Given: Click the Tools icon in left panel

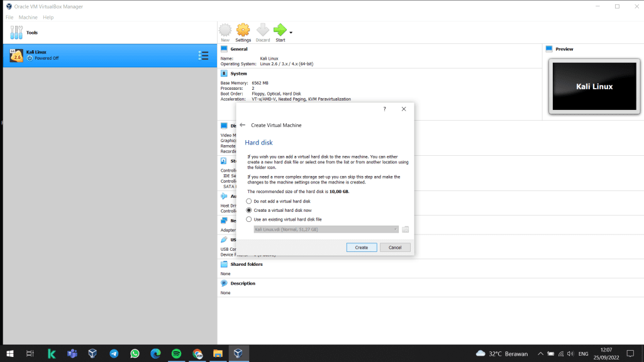Looking at the screenshot, I should tap(16, 32).
